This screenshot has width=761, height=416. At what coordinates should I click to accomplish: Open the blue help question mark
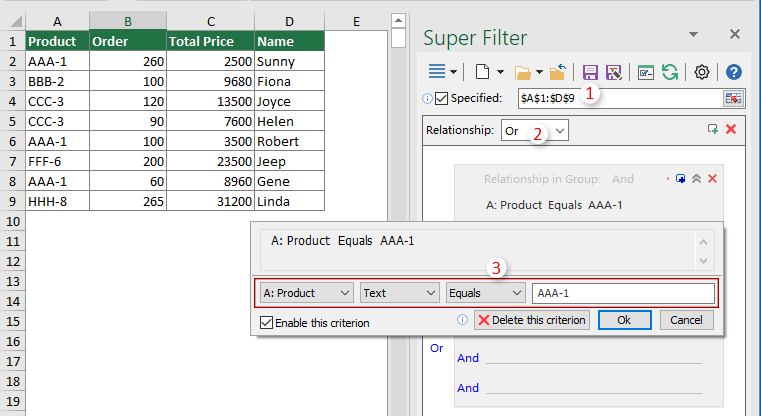click(x=734, y=72)
